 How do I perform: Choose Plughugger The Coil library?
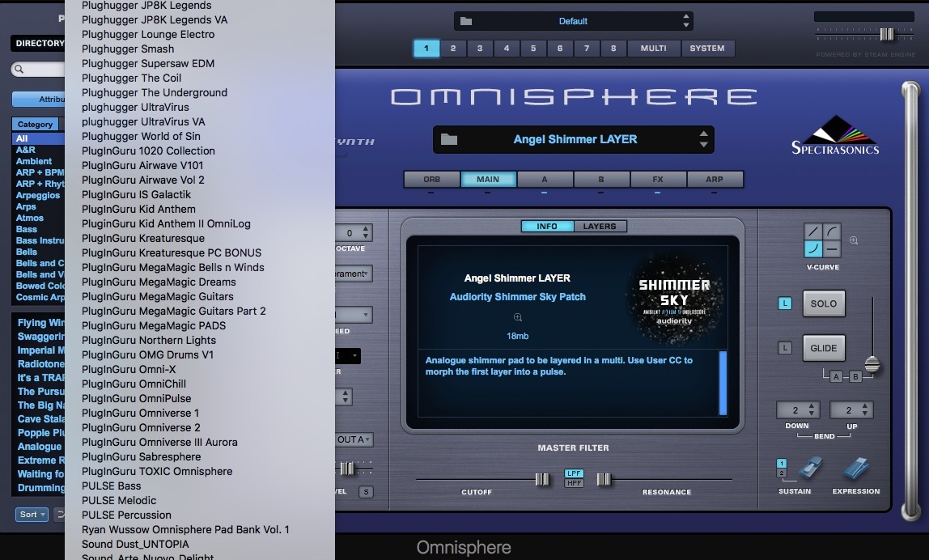(x=132, y=78)
